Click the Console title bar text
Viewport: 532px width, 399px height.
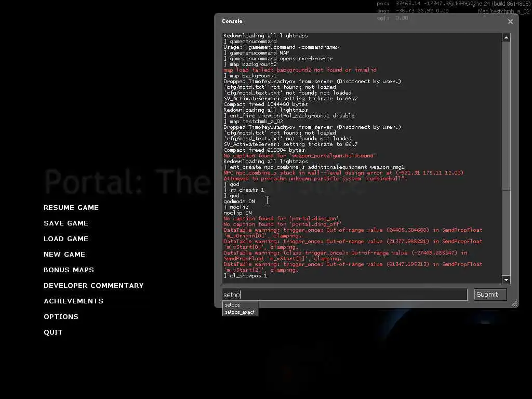point(232,21)
